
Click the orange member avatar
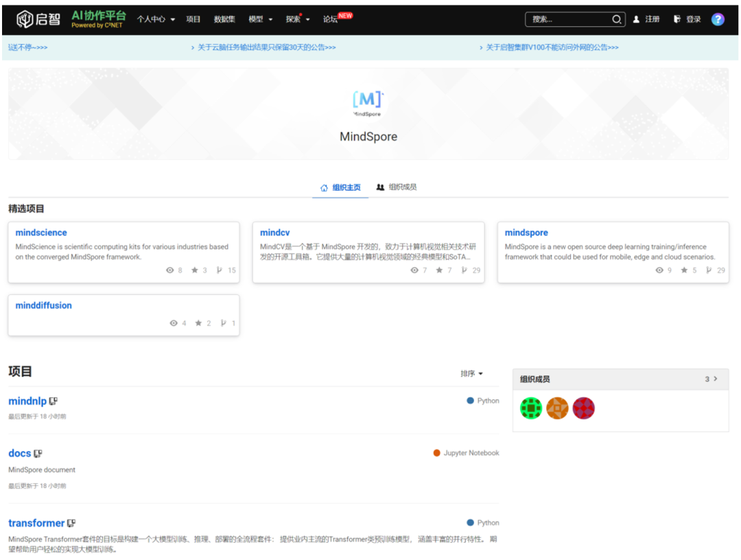coord(557,408)
